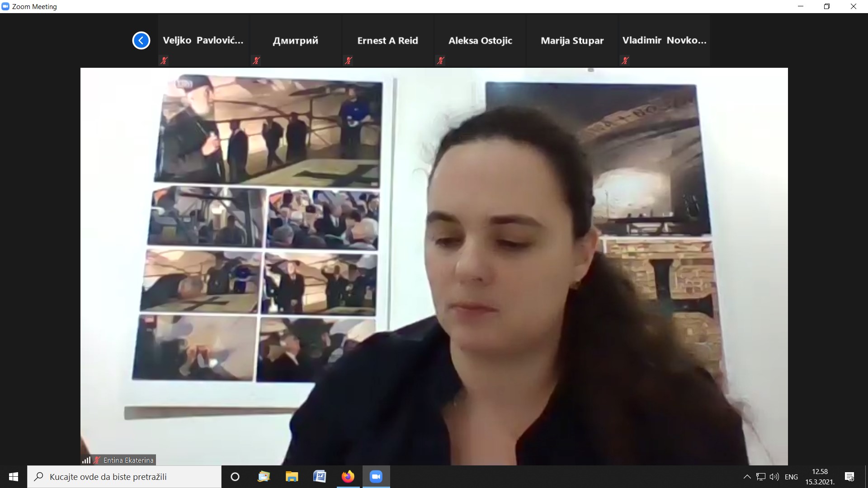Click muted mic icon beside Entina Ekaterina
The height and width of the screenshot is (488, 868).
(x=96, y=460)
